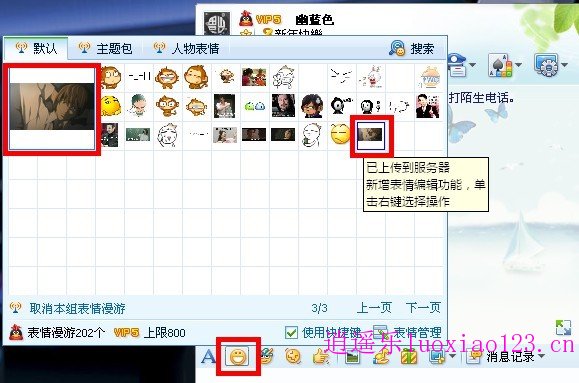Insert the green and blue blobs emoticon

254,106
